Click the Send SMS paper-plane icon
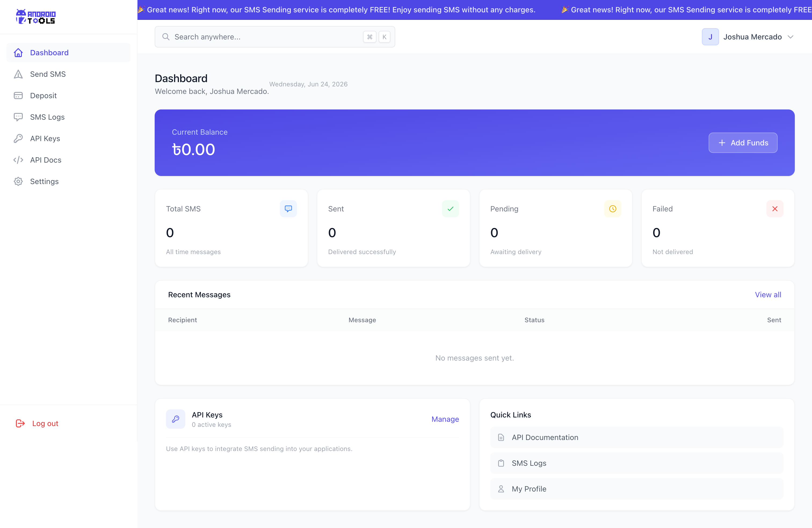 click(19, 74)
